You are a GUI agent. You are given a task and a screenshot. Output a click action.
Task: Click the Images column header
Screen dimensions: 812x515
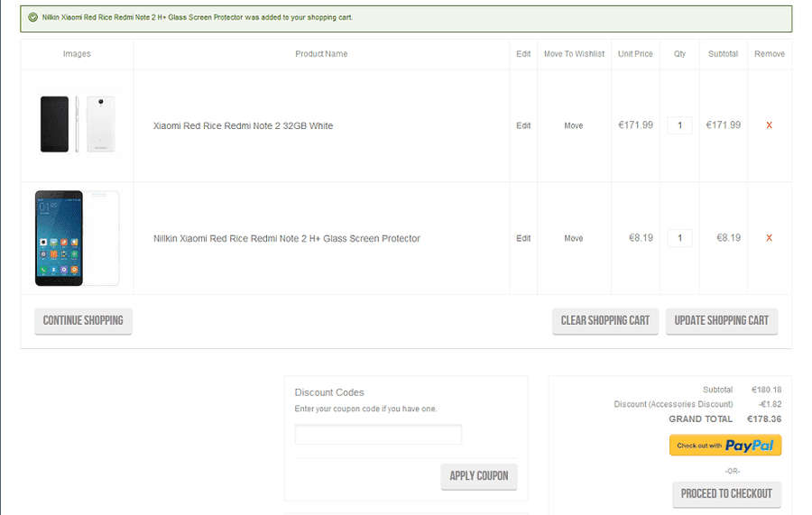pos(77,54)
